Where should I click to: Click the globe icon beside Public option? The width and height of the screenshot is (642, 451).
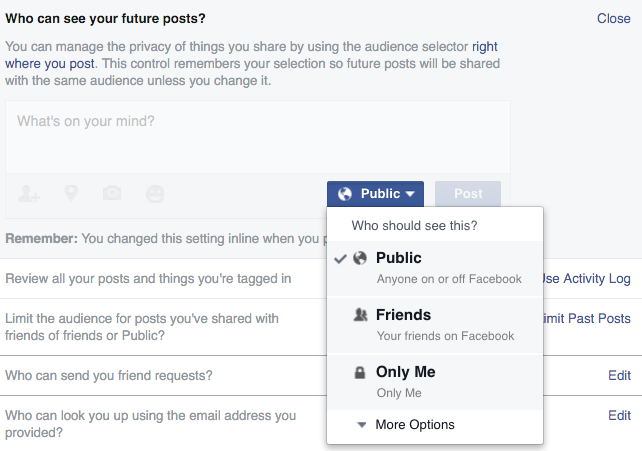[360, 258]
